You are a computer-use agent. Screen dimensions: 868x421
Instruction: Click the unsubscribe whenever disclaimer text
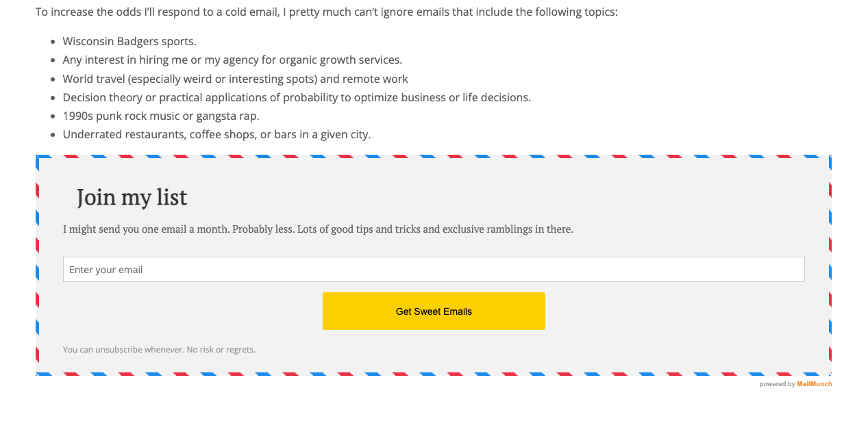point(159,350)
